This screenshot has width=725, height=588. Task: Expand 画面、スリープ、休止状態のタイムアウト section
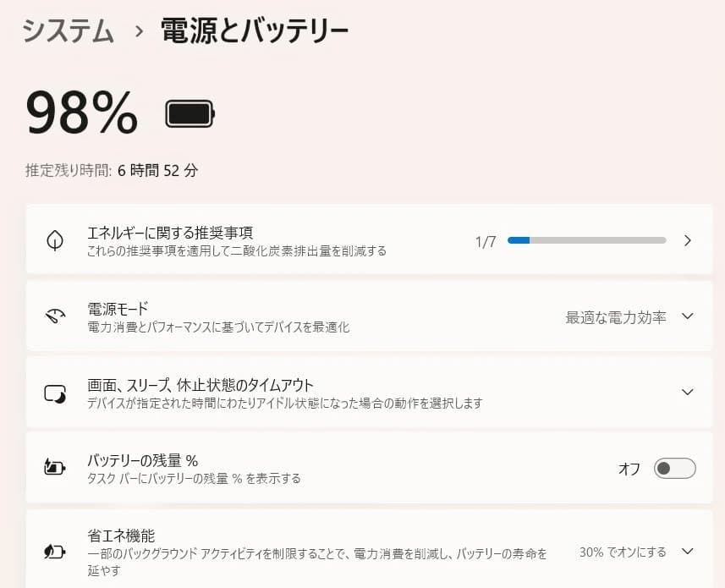(689, 392)
